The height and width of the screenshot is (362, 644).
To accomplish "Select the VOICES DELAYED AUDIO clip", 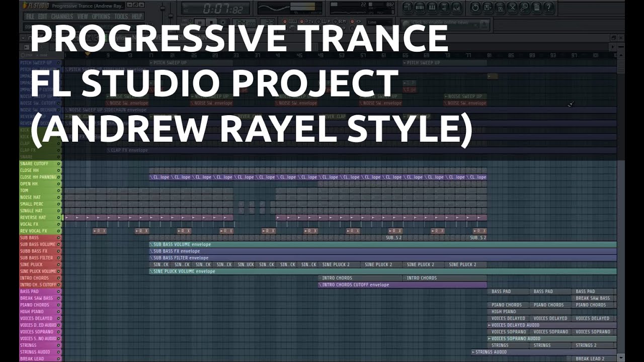I will pos(552,325).
